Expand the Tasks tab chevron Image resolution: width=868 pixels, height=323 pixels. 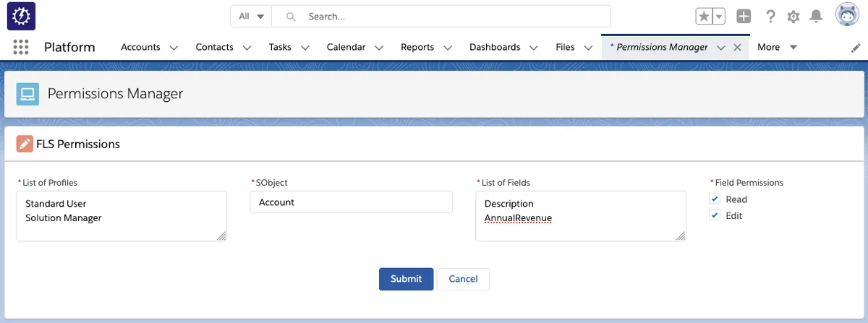[x=305, y=48]
